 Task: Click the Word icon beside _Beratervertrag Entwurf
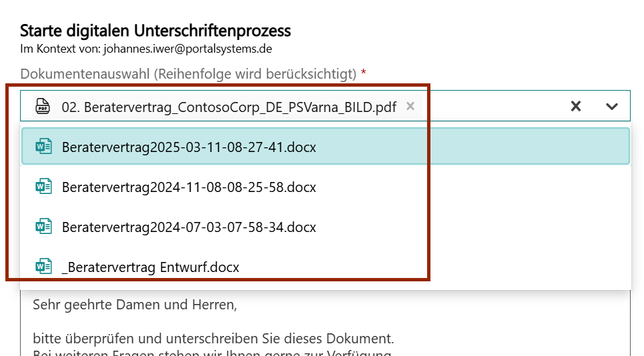(x=44, y=267)
